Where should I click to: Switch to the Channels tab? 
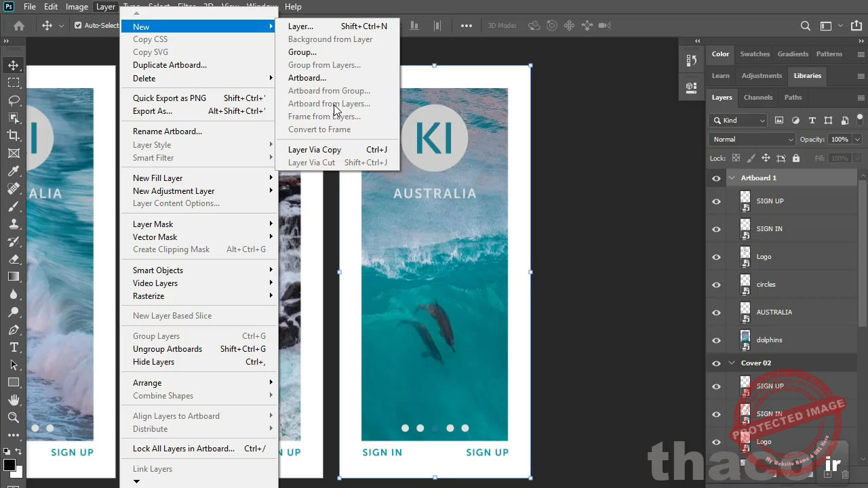(757, 97)
